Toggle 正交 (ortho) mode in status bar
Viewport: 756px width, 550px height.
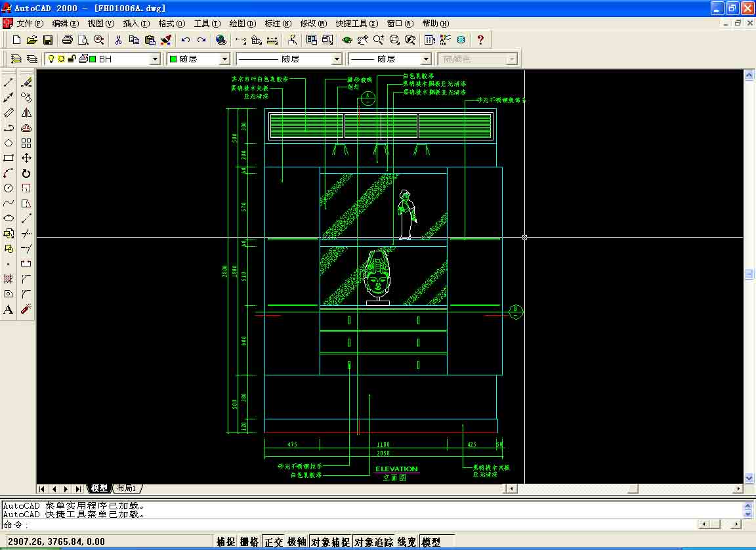[274, 542]
